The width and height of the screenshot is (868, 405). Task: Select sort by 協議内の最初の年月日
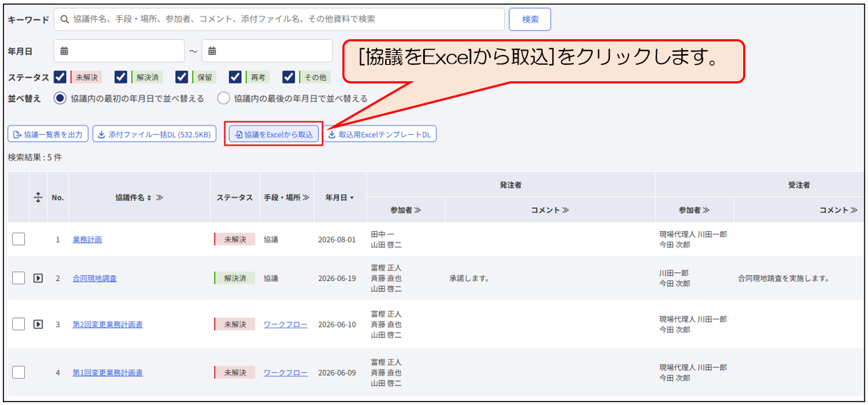pyautogui.click(x=61, y=98)
